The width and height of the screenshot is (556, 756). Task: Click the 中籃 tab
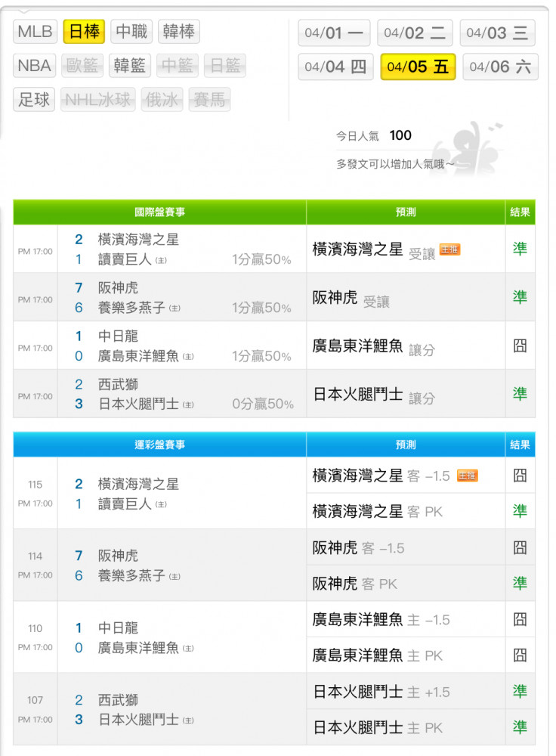click(178, 66)
